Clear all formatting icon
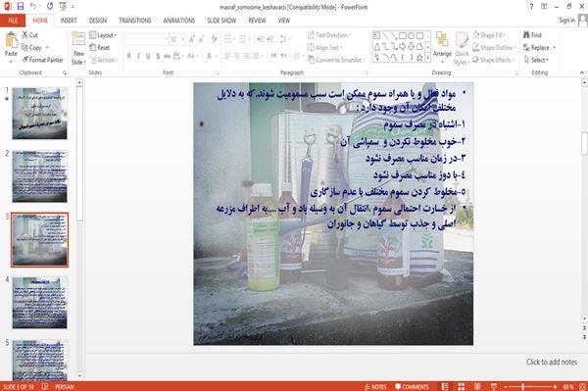This screenshot has width=588, height=391. [214, 39]
